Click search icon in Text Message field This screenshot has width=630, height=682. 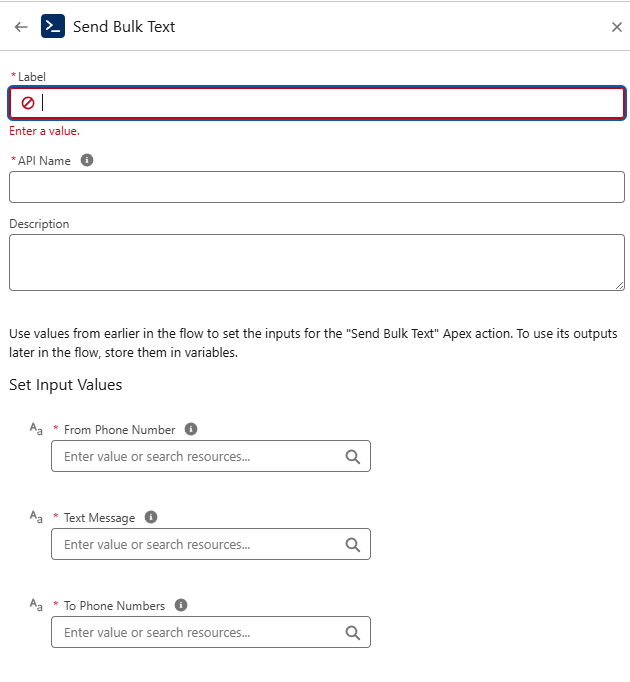(x=352, y=545)
